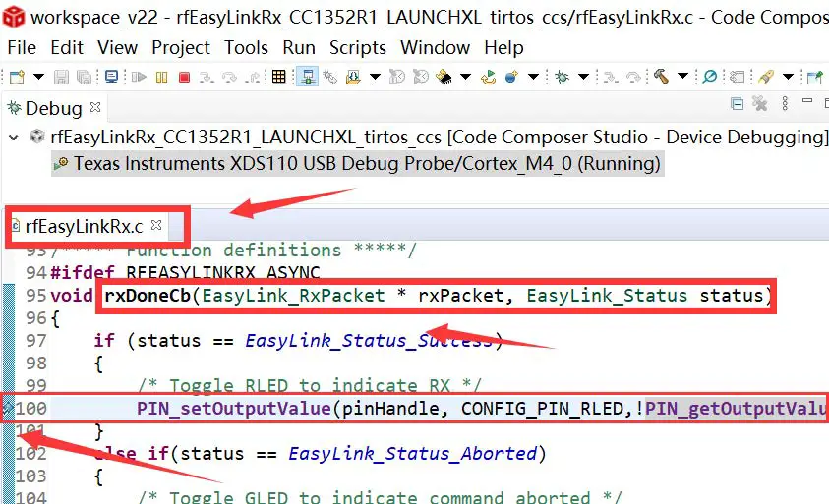
Task: Click the blue sphere new target icon
Action: [511, 78]
